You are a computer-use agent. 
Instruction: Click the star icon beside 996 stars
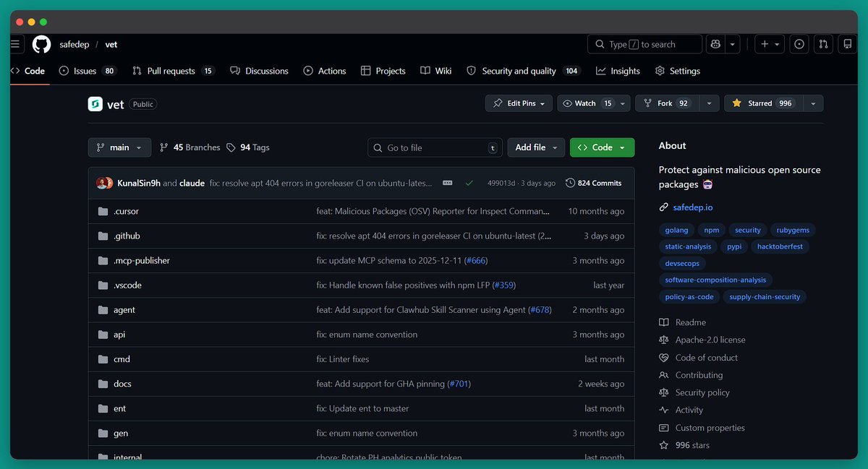(x=664, y=445)
